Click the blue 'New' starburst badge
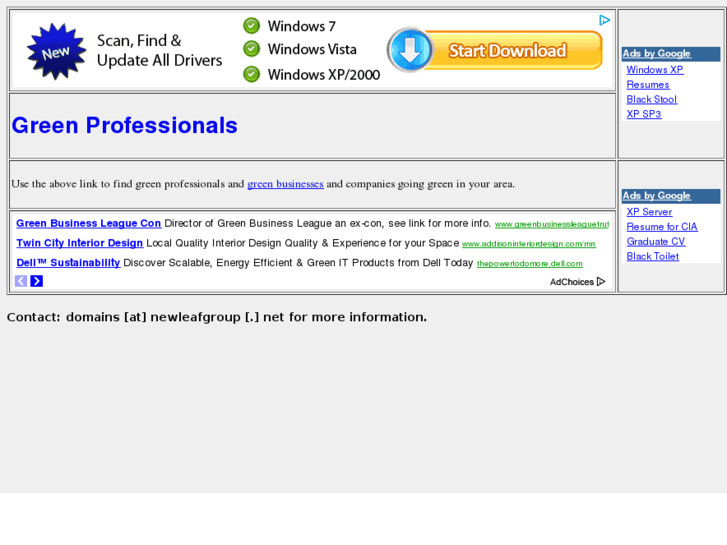This screenshot has width=727, height=545. 56,51
